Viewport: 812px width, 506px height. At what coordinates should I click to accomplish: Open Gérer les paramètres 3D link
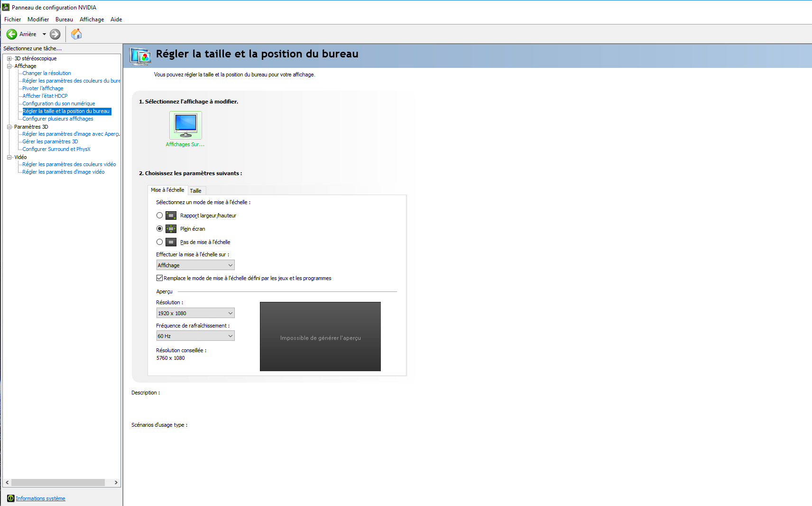(x=50, y=141)
